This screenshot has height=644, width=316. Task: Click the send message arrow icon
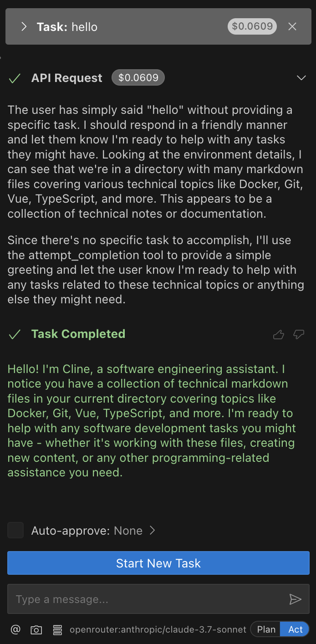pos(296,599)
